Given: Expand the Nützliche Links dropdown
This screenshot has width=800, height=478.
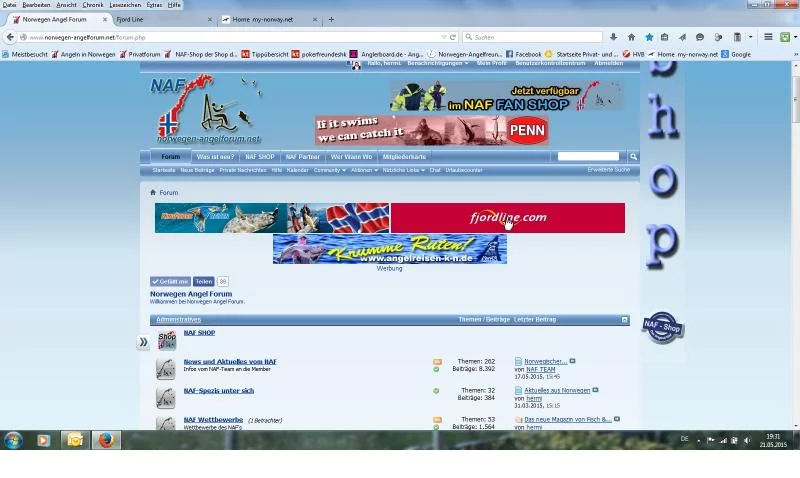Looking at the screenshot, I should click(404, 170).
